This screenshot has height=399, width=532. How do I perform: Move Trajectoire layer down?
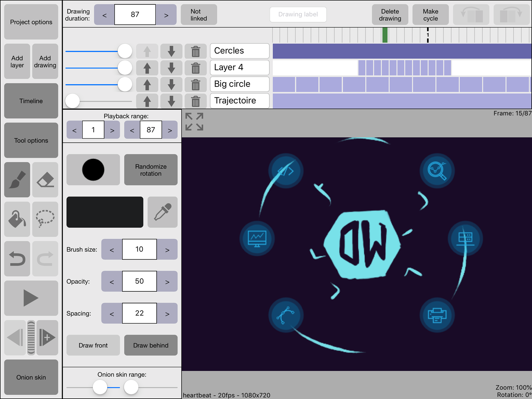(x=172, y=101)
